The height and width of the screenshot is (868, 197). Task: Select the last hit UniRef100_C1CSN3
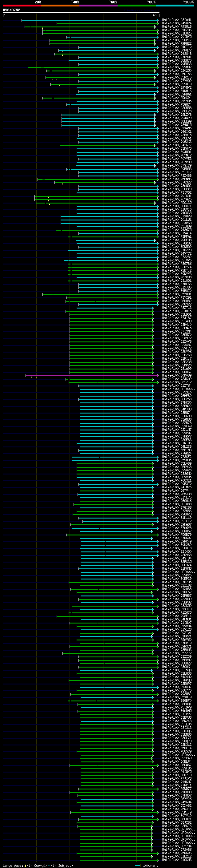point(176,860)
